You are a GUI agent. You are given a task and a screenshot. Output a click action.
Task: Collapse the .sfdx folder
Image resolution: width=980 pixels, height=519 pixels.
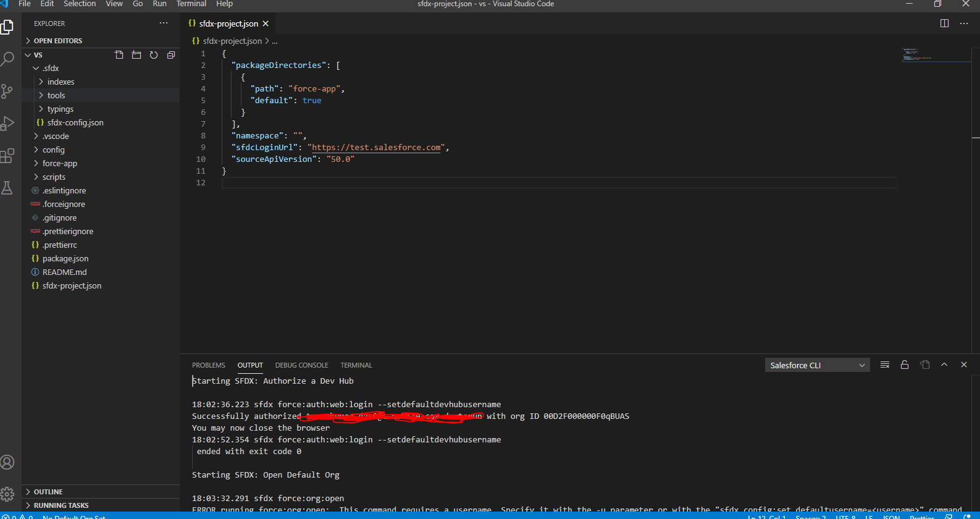[51, 69]
